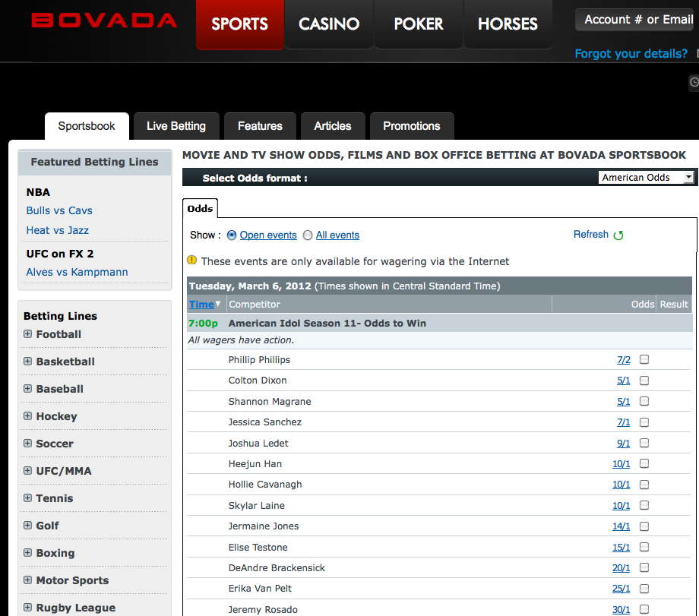Click the Bovada logo
The height and width of the screenshot is (616, 699).
104,20
